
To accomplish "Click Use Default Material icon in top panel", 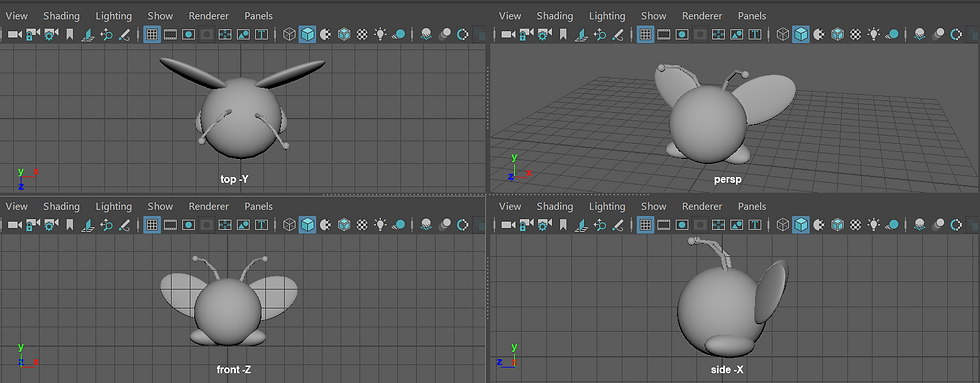I will tap(325, 34).
